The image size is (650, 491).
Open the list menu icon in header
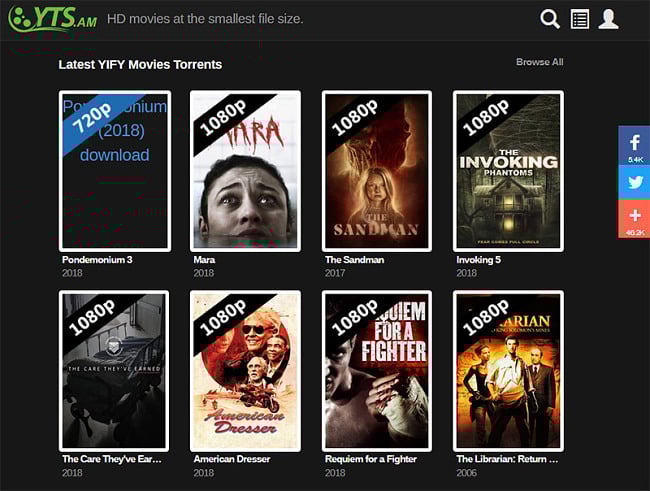point(580,19)
